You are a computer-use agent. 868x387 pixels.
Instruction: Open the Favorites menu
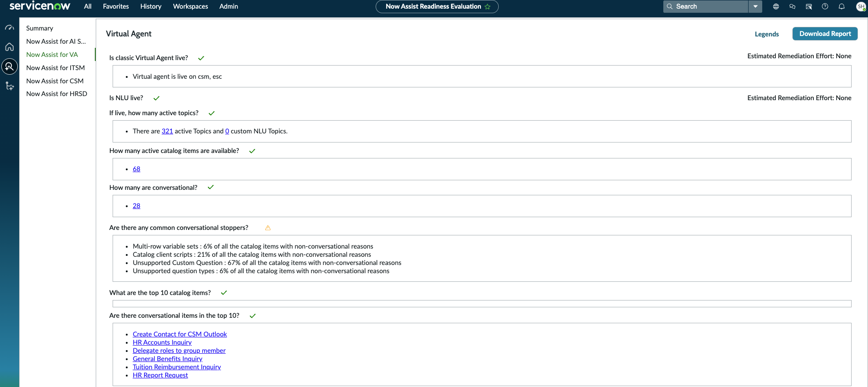pos(116,6)
